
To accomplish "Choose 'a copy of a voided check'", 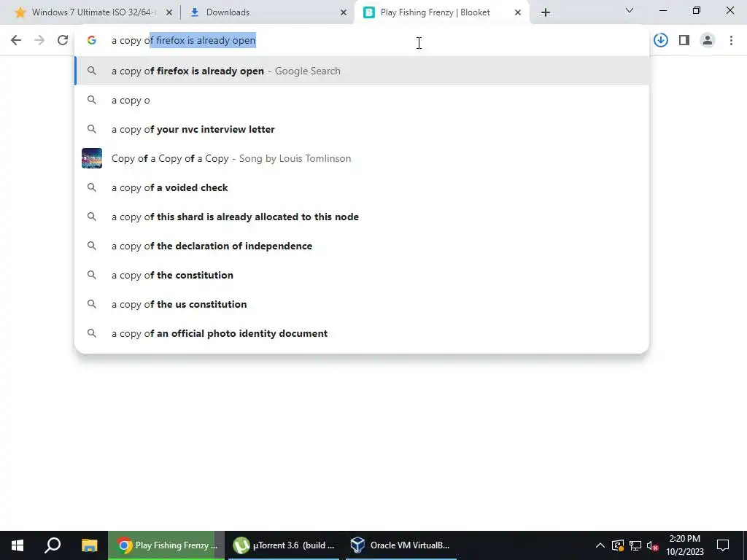I will [x=362, y=187].
